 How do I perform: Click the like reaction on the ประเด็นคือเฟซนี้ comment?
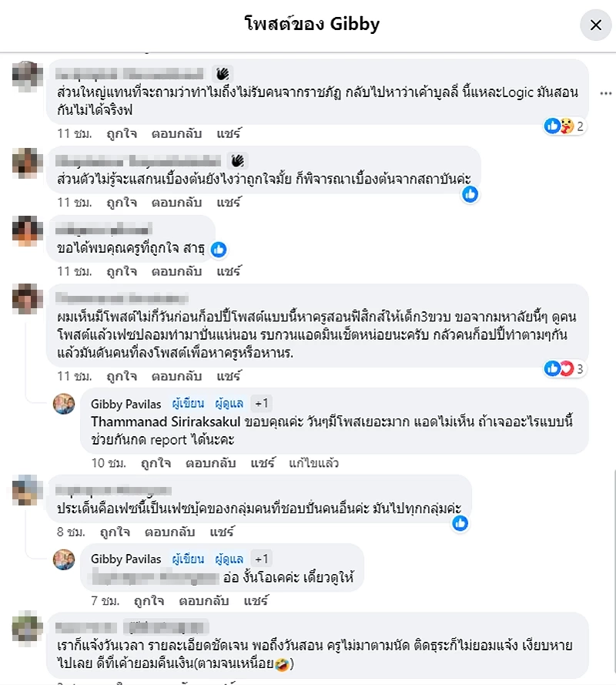pos(460,523)
